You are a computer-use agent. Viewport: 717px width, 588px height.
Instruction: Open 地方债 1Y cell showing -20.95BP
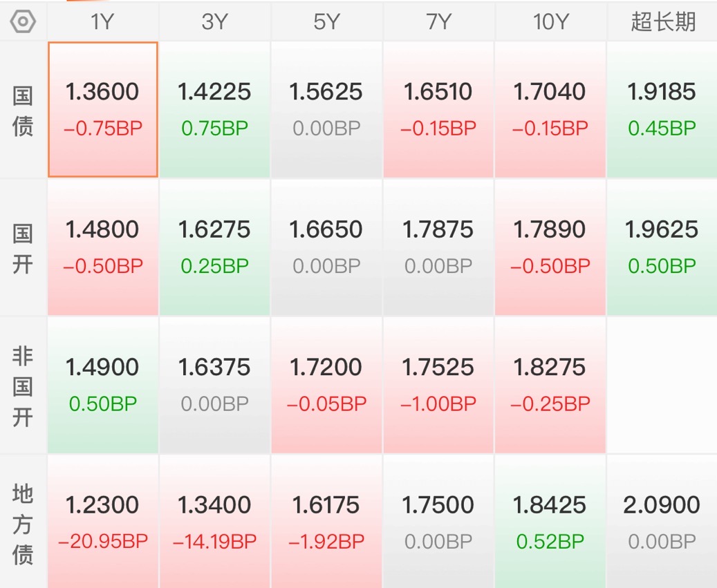coord(103,522)
